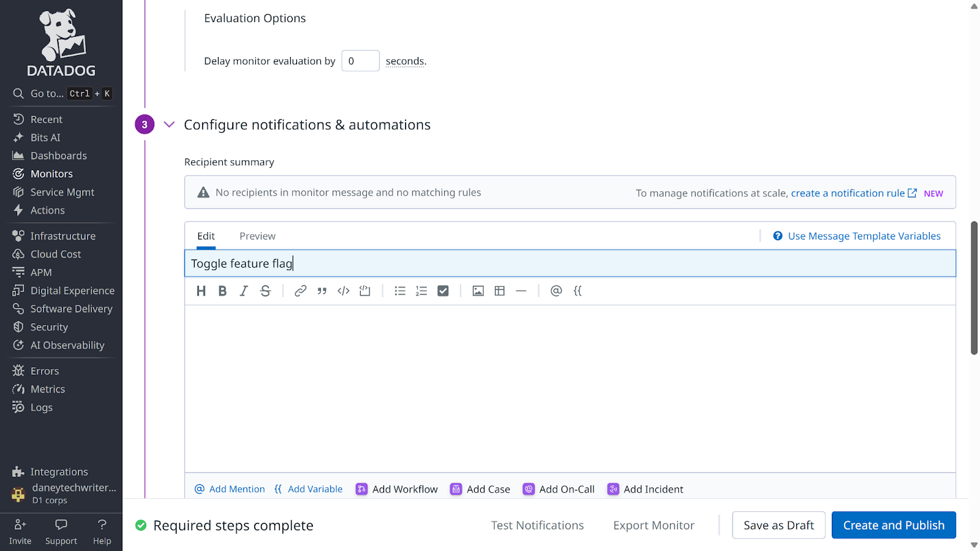980x551 pixels.
Task: Open Service Mgmt menu
Action: (62, 192)
